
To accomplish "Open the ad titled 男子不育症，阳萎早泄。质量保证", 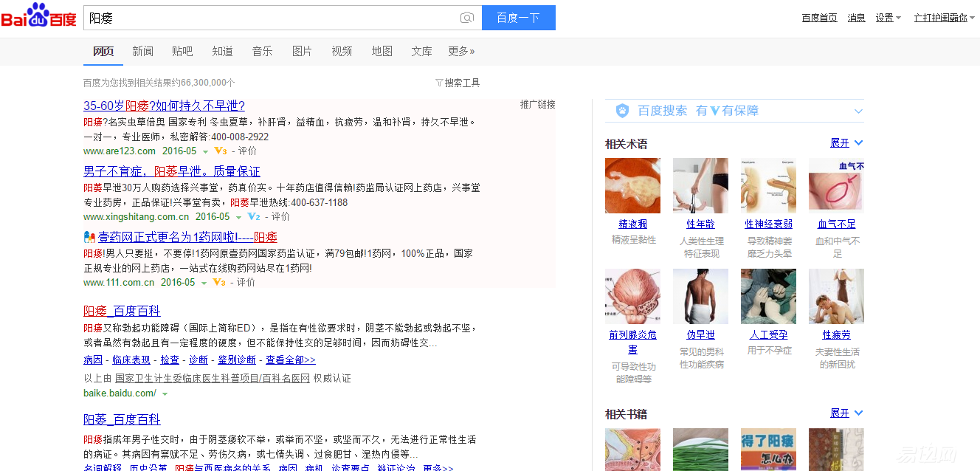I will pyautogui.click(x=171, y=171).
